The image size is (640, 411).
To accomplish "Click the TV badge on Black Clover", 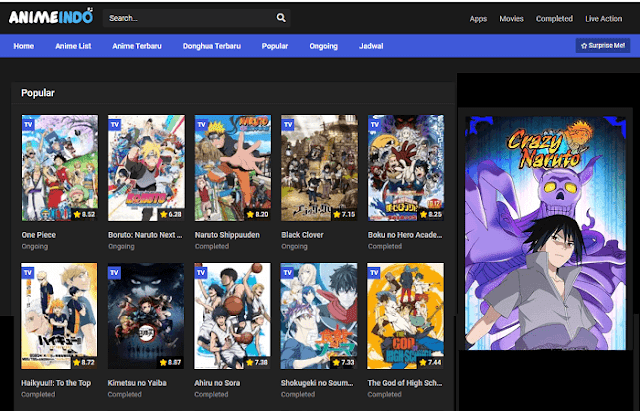I will click(288, 124).
